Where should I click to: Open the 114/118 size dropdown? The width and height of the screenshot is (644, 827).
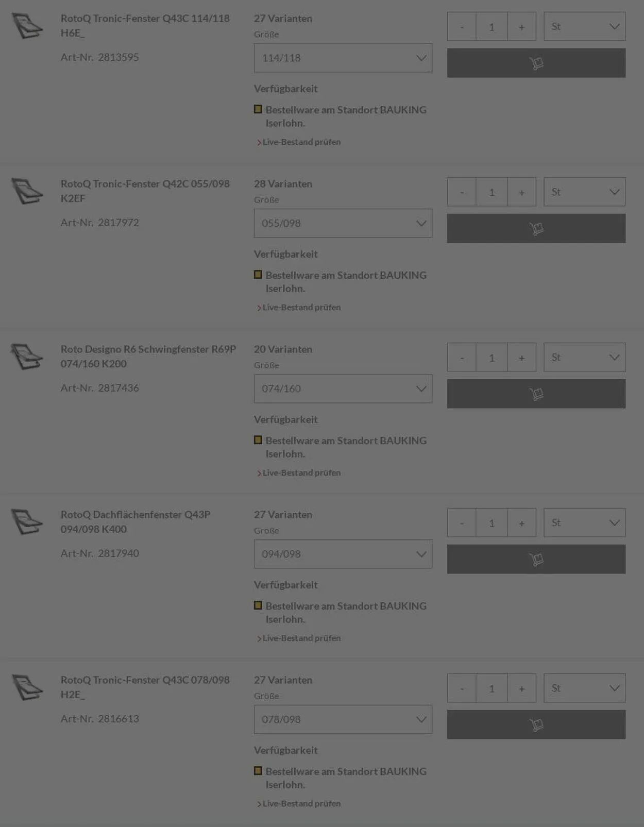point(343,58)
